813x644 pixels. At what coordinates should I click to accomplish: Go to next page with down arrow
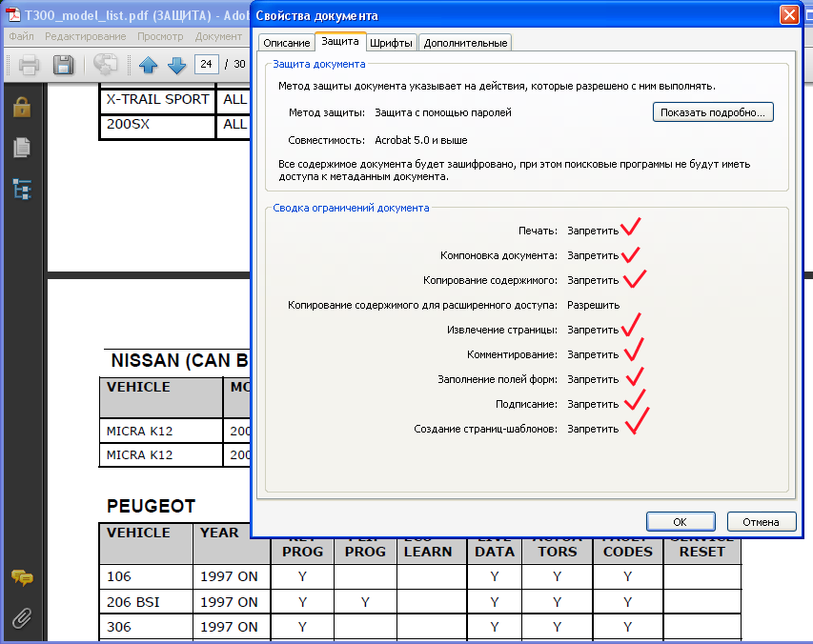[177, 65]
